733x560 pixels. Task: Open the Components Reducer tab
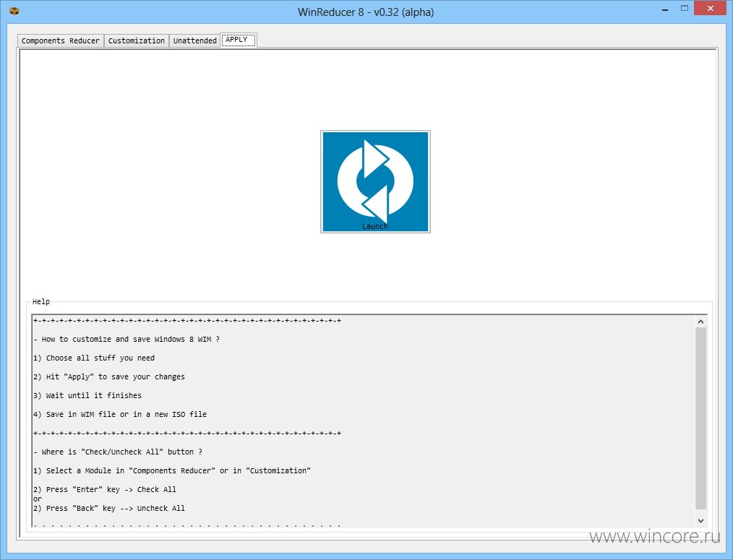point(60,40)
